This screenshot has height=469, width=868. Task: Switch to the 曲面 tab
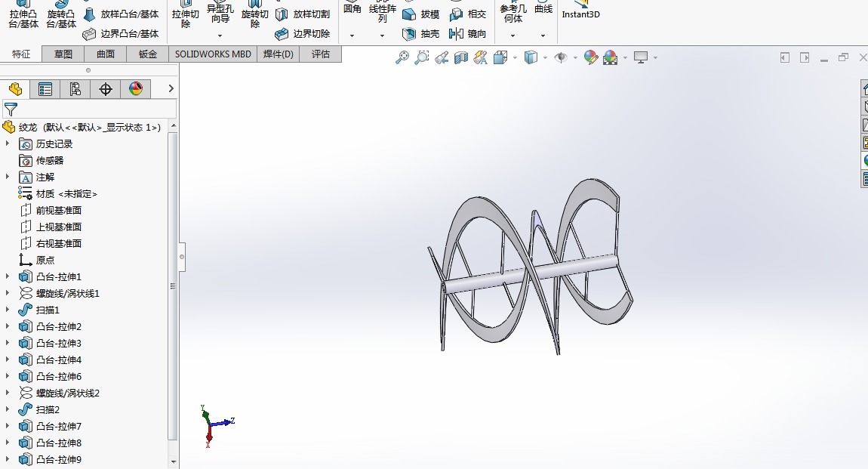point(106,54)
